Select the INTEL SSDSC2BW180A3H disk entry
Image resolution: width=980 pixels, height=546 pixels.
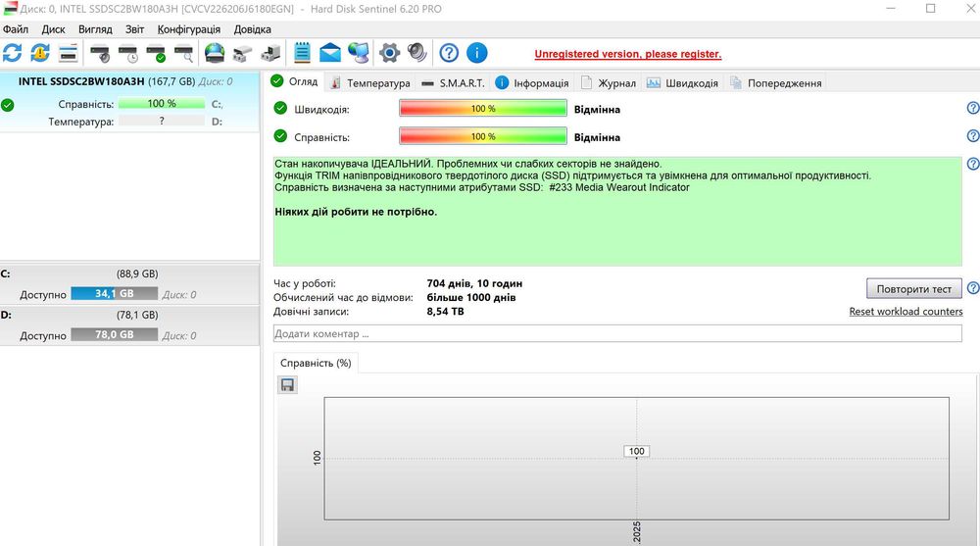click(x=130, y=102)
